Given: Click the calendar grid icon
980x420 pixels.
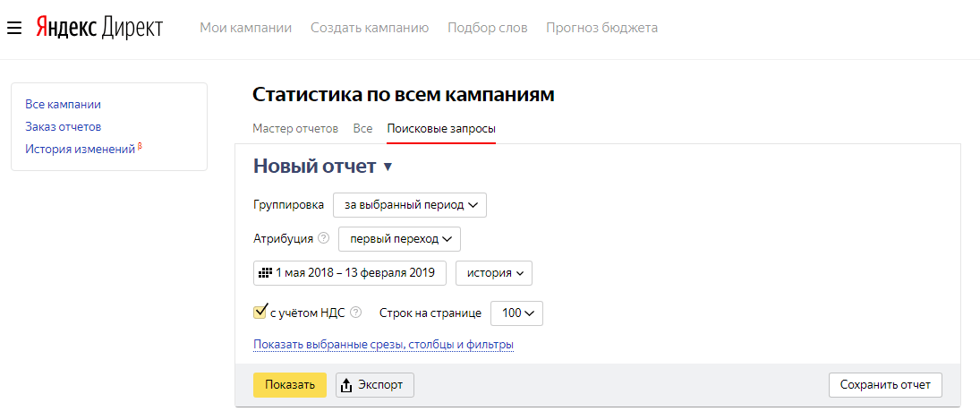Looking at the screenshot, I should tap(265, 273).
